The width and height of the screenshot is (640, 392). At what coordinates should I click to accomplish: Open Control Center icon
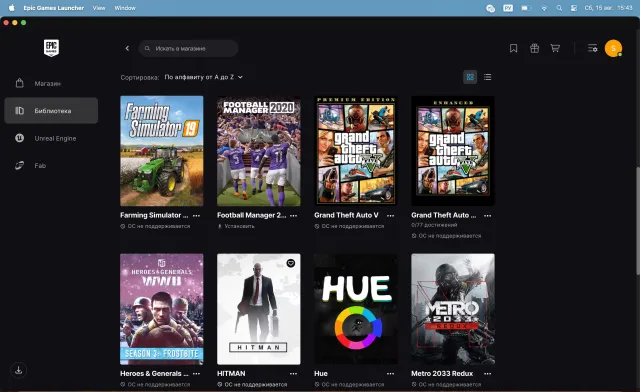pyautogui.click(x=573, y=8)
